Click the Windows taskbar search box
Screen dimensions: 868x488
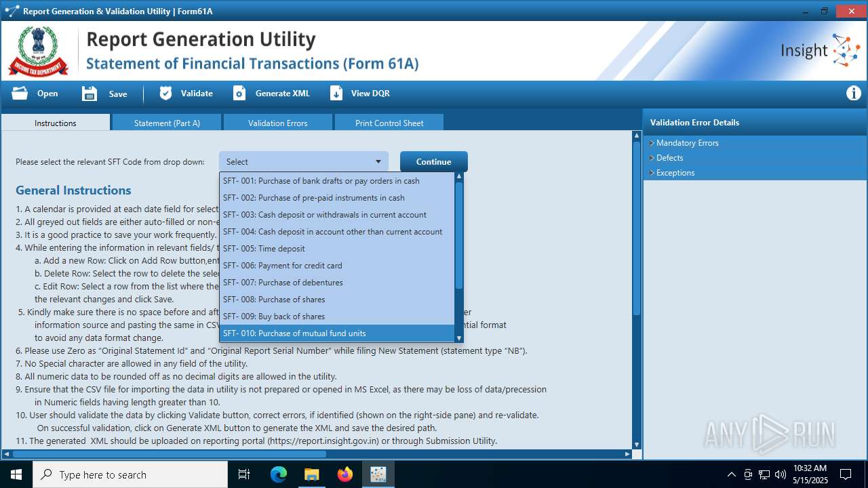coord(130,474)
